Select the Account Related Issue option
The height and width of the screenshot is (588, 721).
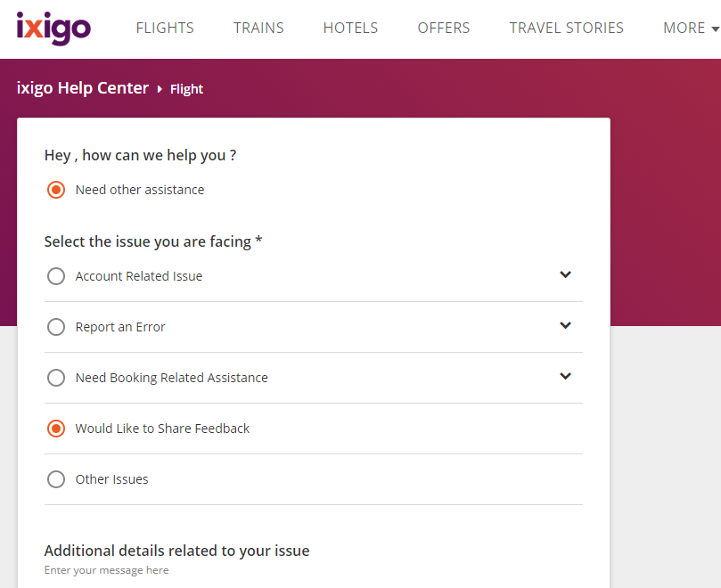pos(56,276)
